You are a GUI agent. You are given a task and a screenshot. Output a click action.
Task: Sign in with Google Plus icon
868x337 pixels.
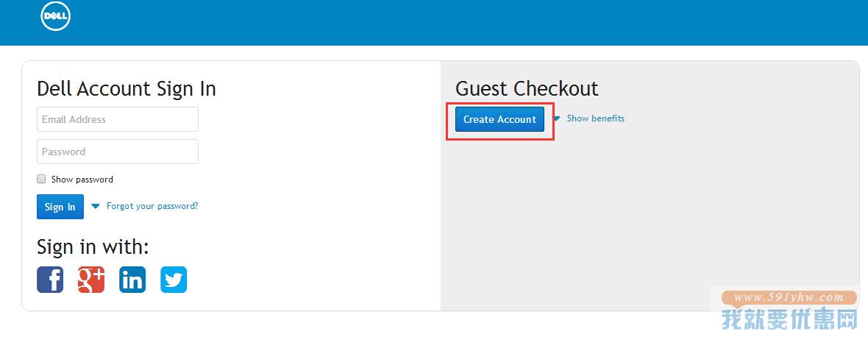(x=90, y=280)
